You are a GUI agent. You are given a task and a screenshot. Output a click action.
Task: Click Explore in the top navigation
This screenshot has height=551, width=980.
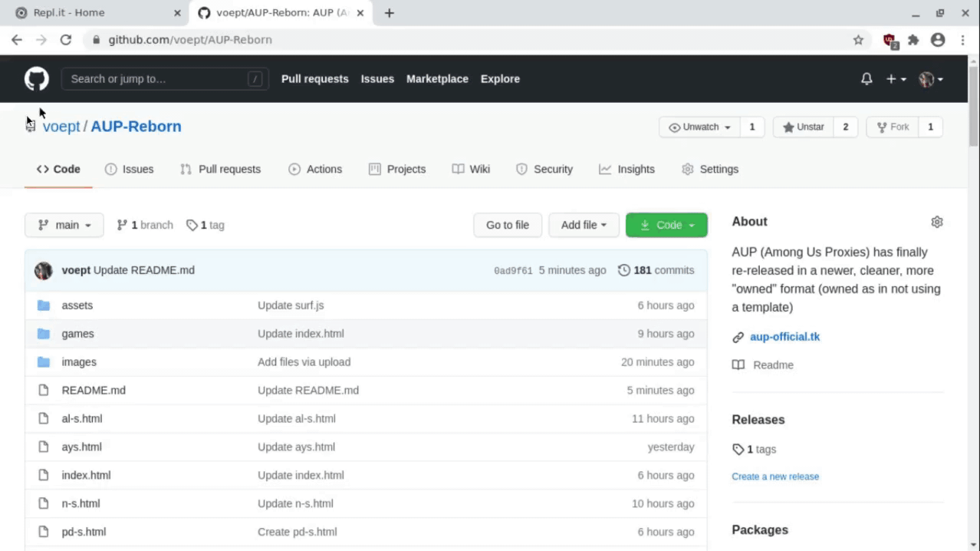500,79
